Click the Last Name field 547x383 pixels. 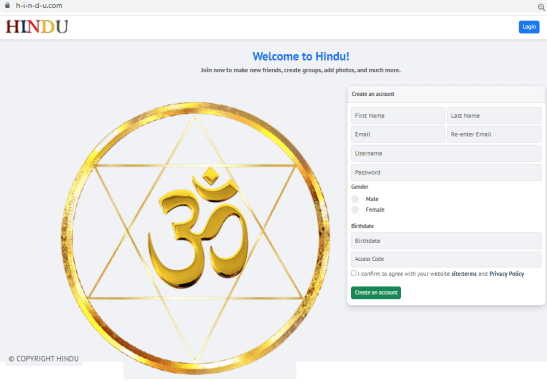pyautogui.click(x=494, y=115)
